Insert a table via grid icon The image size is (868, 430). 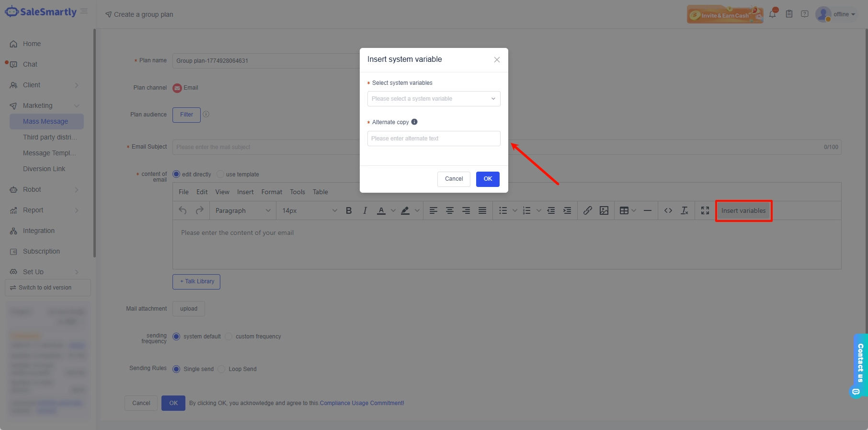pyautogui.click(x=624, y=210)
